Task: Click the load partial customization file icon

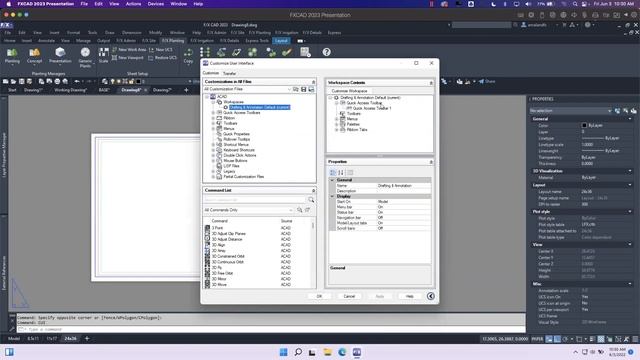Action: [296, 89]
